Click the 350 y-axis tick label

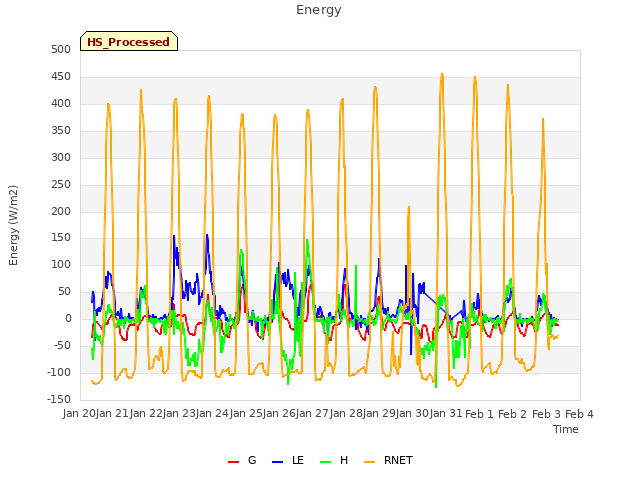pos(61,130)
